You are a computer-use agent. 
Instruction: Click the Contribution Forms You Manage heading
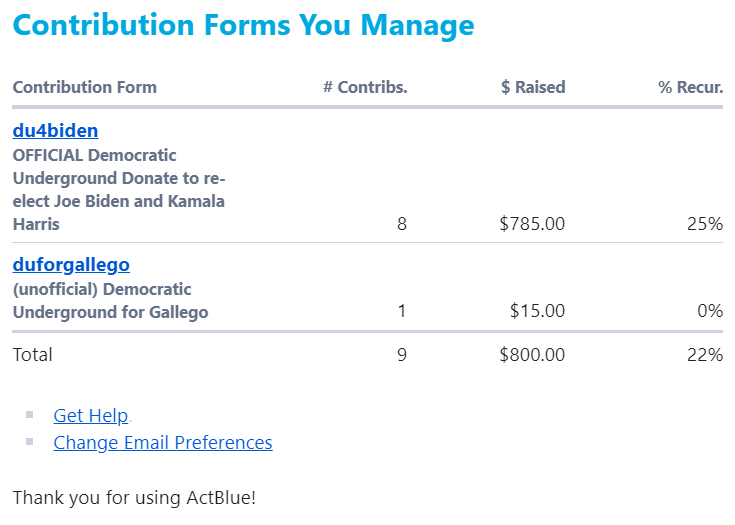243,25
